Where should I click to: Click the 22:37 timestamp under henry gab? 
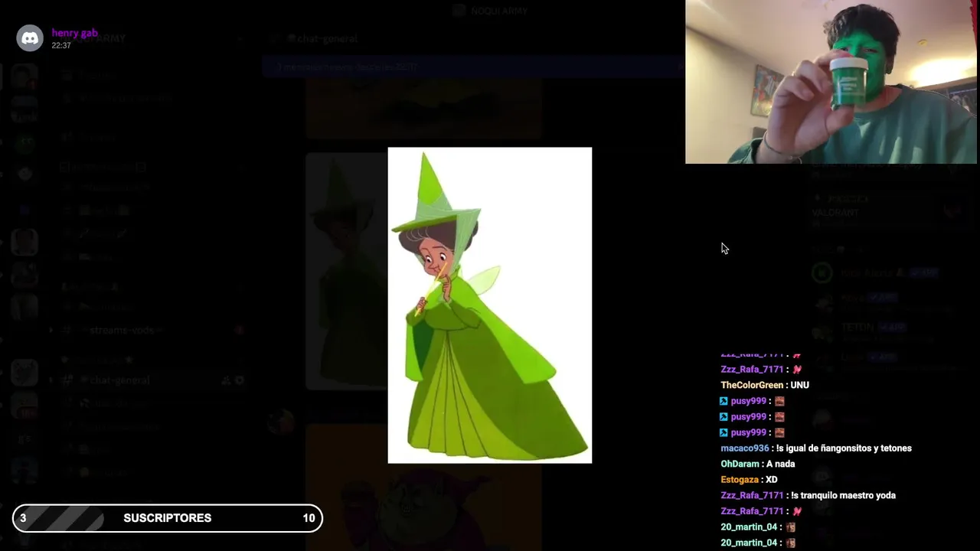[x=61, y=46]
